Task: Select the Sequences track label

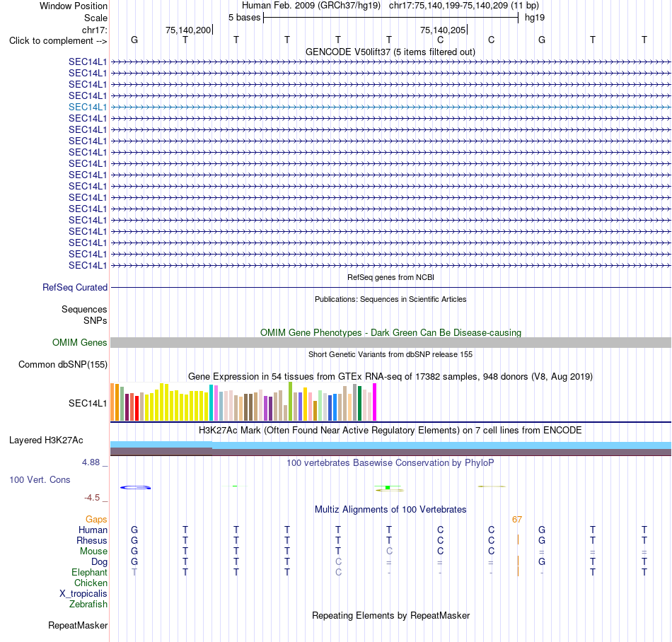Action: point(84,309)
